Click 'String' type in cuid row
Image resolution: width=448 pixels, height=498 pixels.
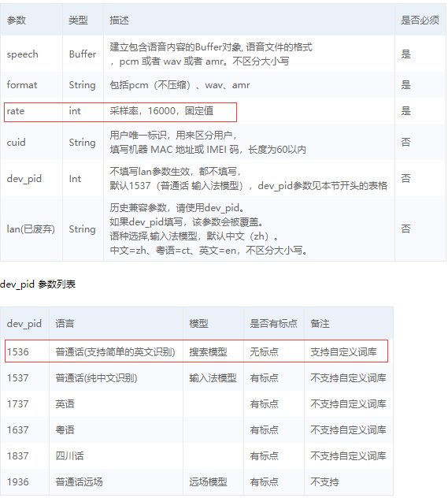point(82,143)
